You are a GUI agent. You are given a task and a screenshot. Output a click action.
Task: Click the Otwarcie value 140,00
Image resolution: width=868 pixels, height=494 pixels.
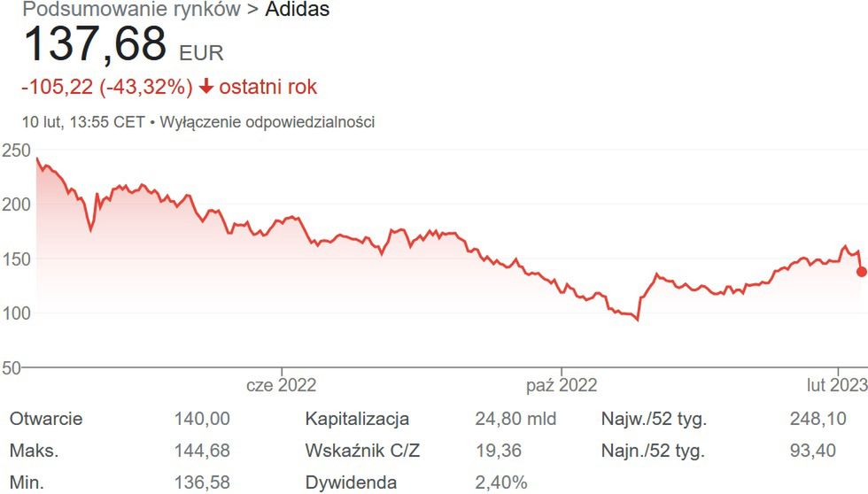pos(203,419)
